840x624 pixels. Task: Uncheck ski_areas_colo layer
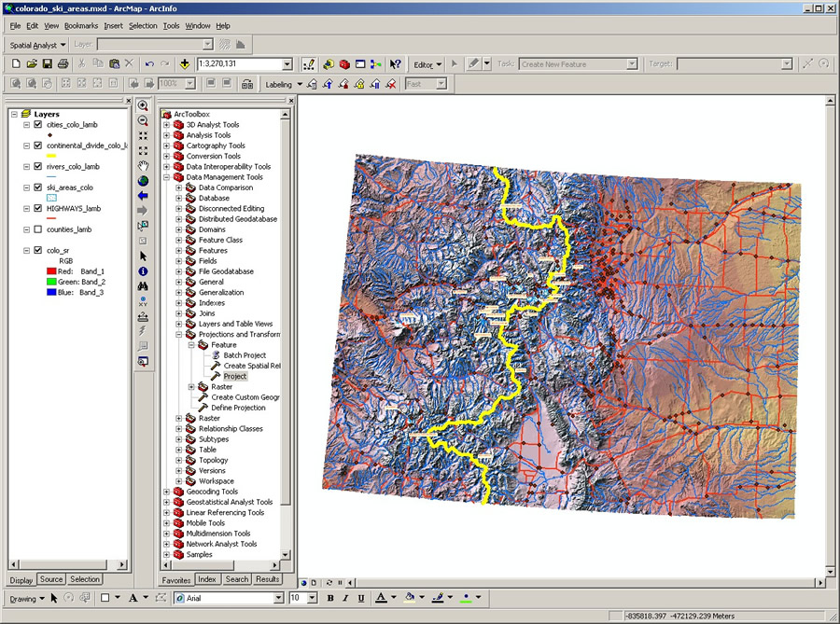tap(37, 187)
